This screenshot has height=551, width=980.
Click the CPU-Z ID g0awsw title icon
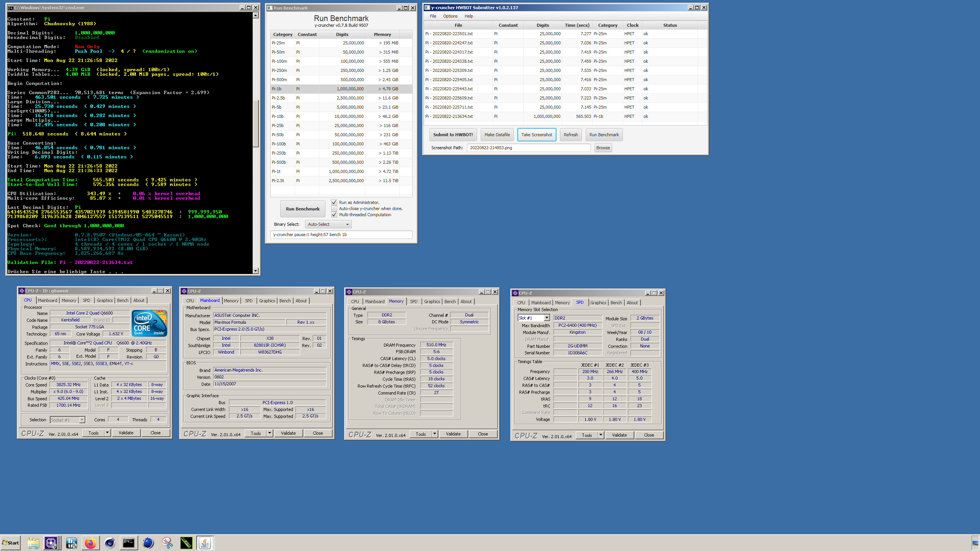22,291
